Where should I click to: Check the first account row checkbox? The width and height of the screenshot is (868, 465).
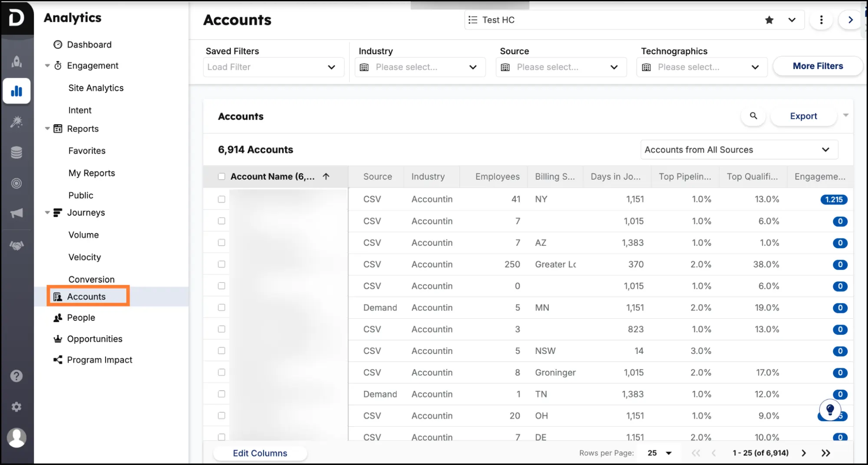tap(221, 199)
